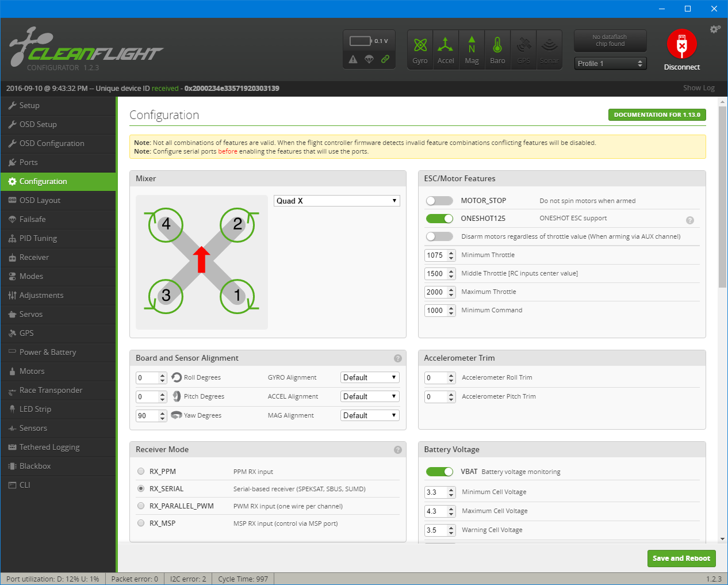This screenshot has width=728, height=585.
Task: Open the Motors tab
Action: coord(58,372)
